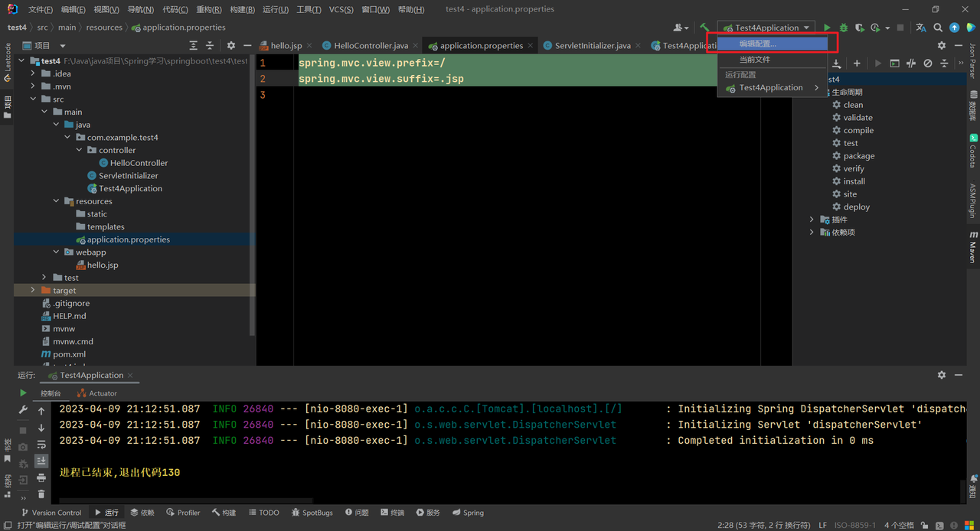The width and height of the screenshot is (980, 531).
Task: Switch to HelloController.java tab
Action: tap(371, 45)
